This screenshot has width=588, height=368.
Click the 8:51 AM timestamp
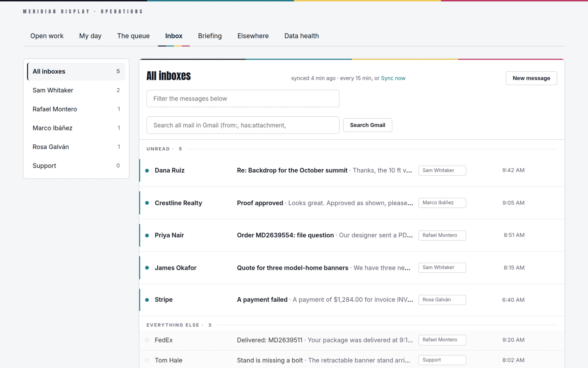click(x=514, y=235)
